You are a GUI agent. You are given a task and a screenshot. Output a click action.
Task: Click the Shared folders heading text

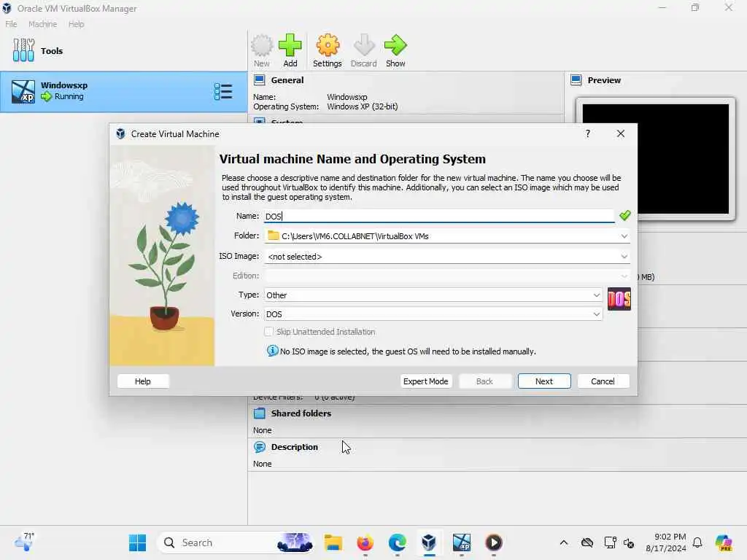pyautogui.click(x=301, y=413)
